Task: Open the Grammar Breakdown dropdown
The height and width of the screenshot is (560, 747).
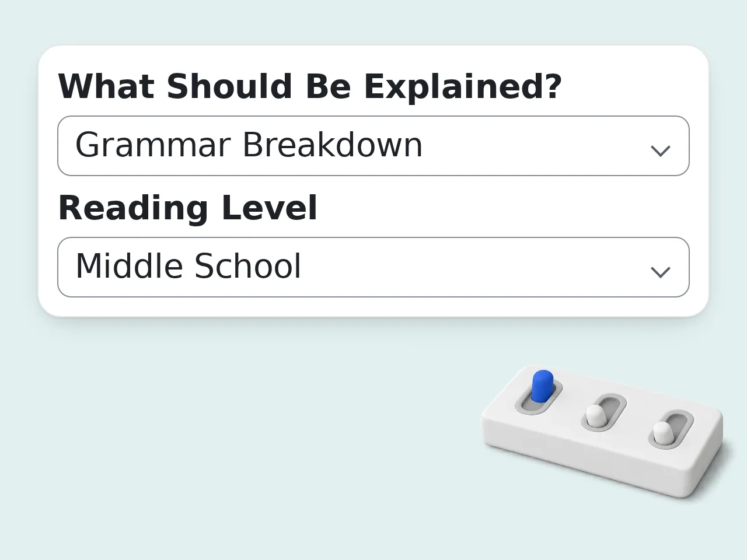Action: click(x=373, y=146)
